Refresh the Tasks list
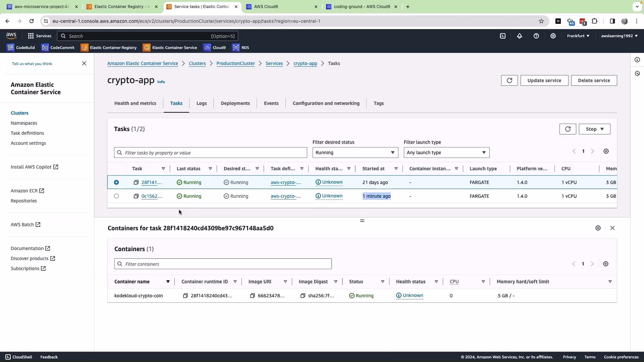The height and width of the screenshot is (362, 644). (x=568, y=129)
